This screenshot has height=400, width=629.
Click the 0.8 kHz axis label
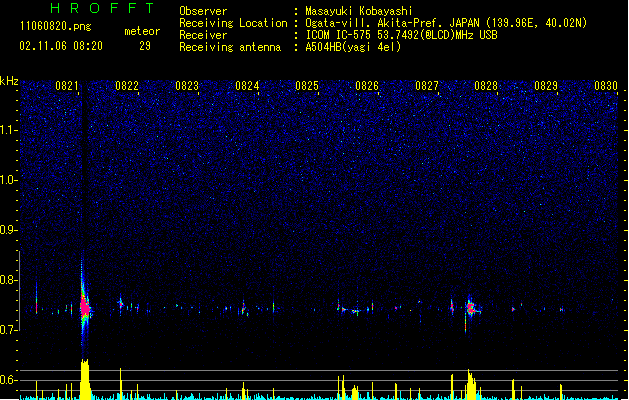[9, 280]
